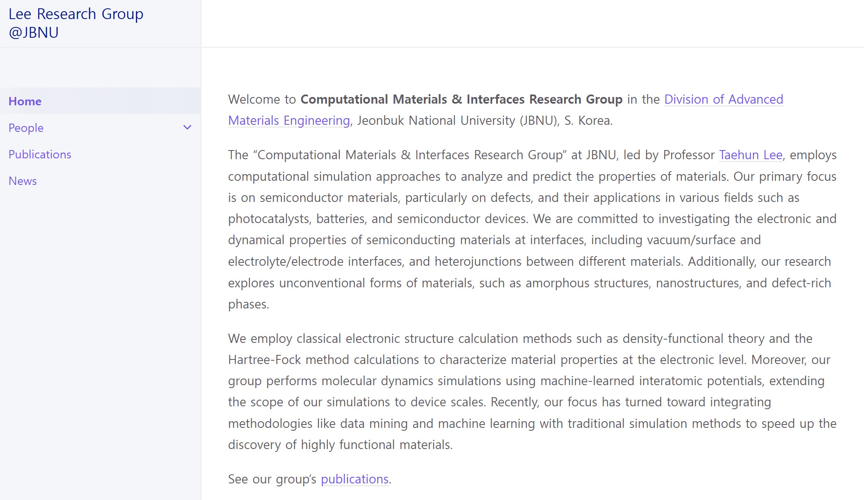Click the word phases ending the second paragraph

coord(248,304)
